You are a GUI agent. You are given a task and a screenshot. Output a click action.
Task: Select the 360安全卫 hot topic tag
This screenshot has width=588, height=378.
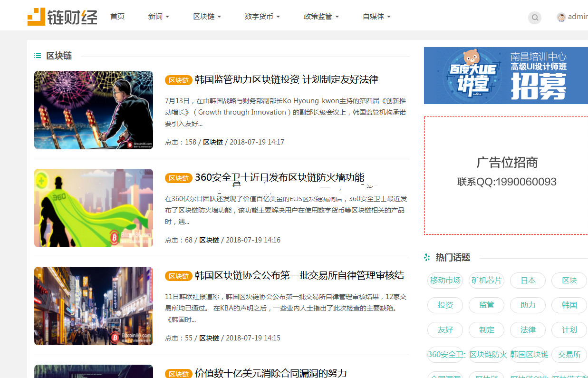pyautogui.click(x=445, y=355)
